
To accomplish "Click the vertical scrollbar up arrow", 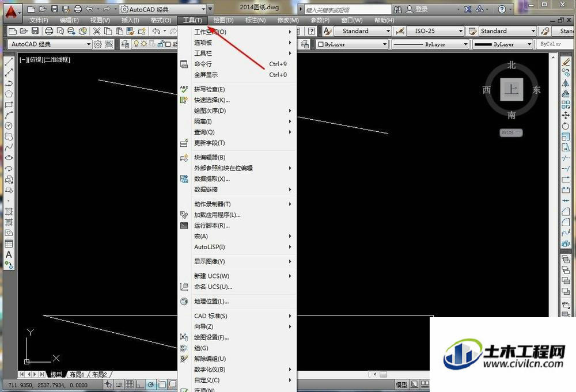I will click(553, 57).
